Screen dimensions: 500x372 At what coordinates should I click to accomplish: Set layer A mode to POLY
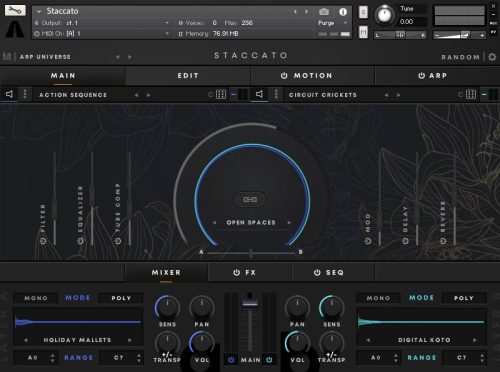[121, 298]
